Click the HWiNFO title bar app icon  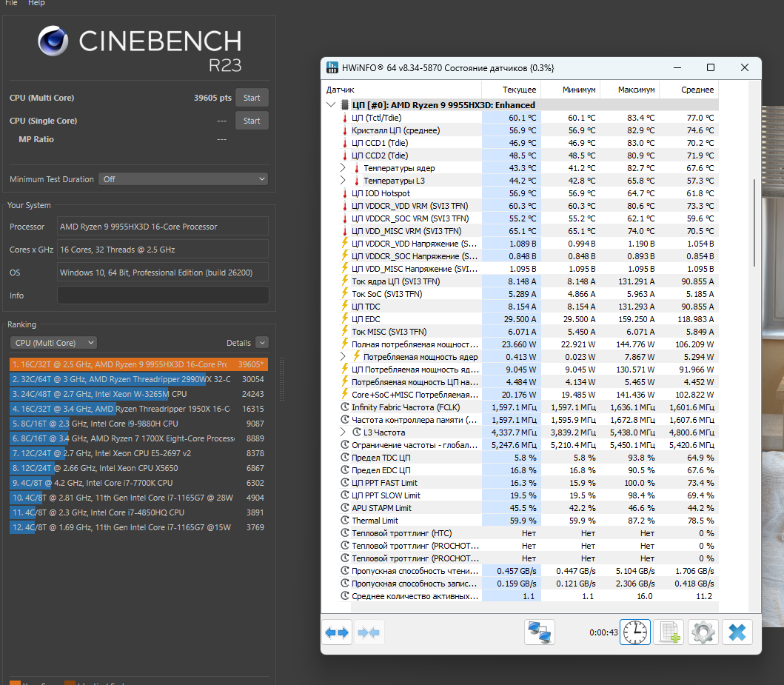click(x=332, y=68)
